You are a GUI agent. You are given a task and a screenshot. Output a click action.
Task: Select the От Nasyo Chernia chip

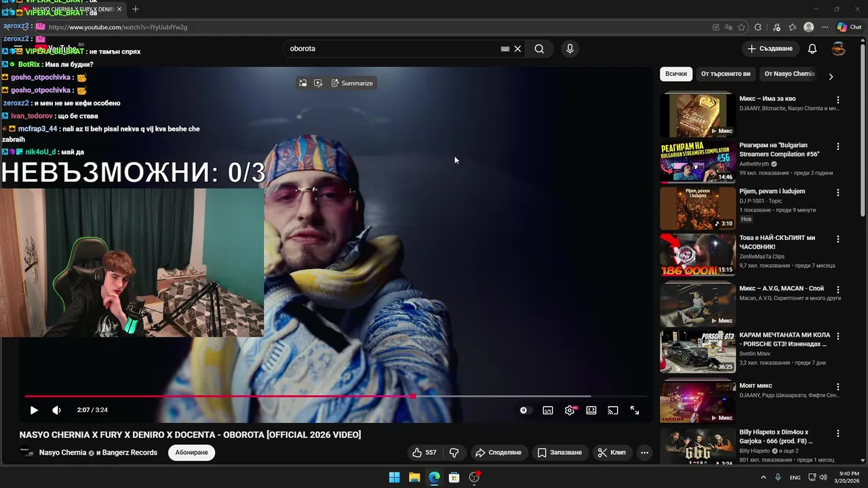point(789,74)
